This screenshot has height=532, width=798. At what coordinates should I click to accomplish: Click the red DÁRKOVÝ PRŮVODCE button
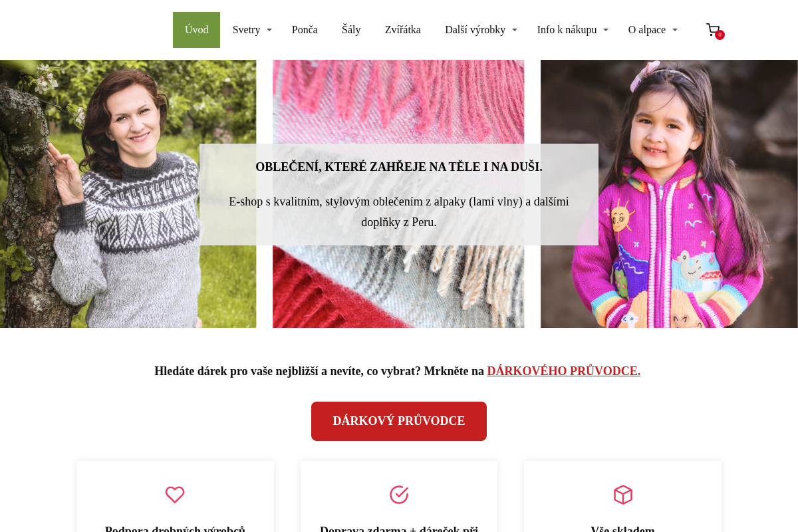pyautogui.click(x=399, y=421)
